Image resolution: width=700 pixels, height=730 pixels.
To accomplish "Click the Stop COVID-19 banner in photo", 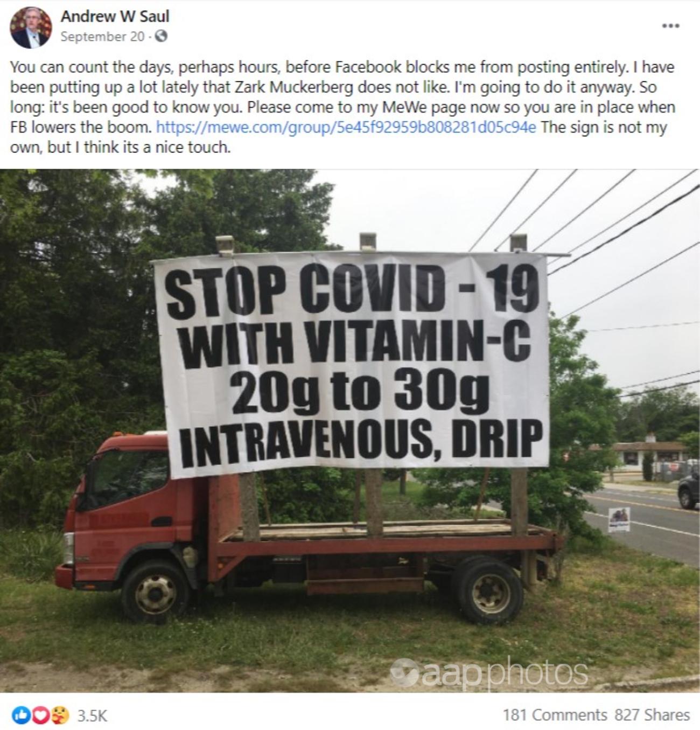I will pos(353,364).
